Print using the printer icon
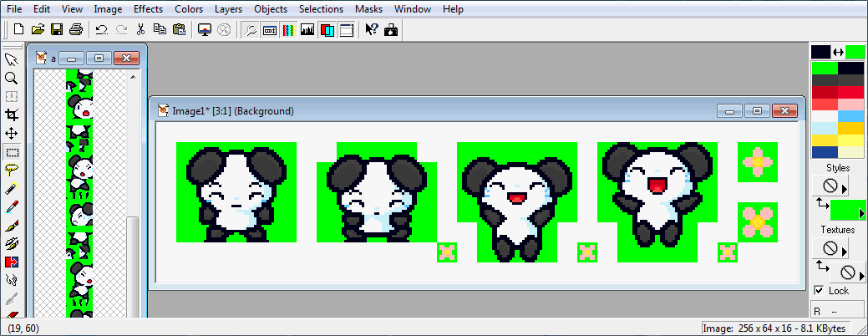Viewport: 868px width, 336px height. [76, 30]
